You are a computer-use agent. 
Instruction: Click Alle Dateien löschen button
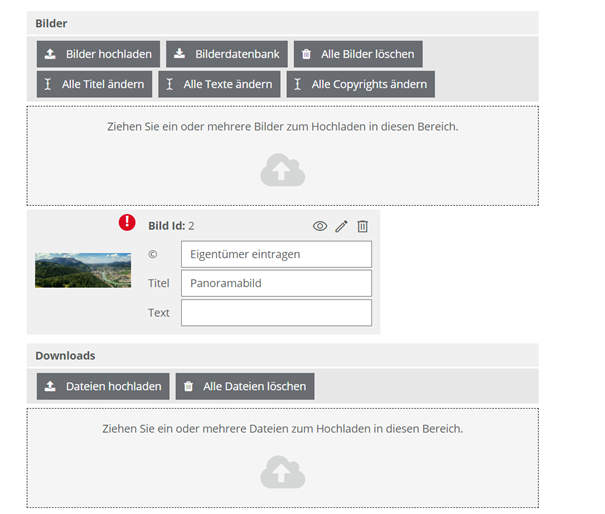(x=245, y=386)
